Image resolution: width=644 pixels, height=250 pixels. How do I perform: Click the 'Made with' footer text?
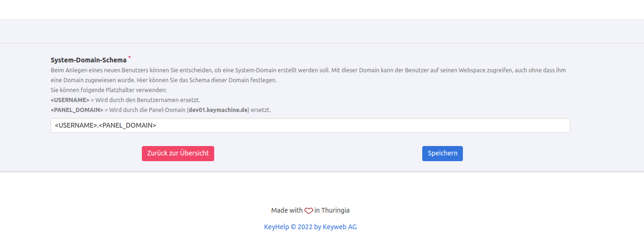click(287, 210)
